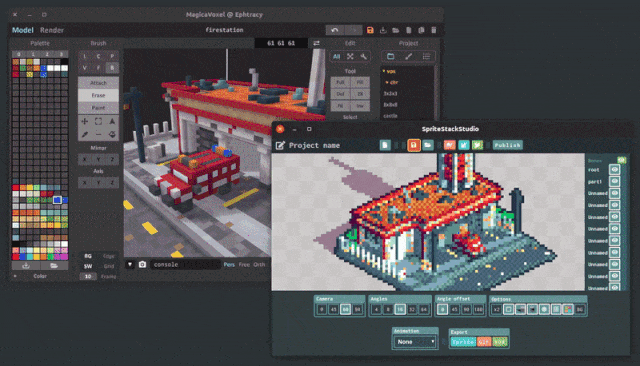Hide the root bone with eye icon
The width and height of the screenshot is (640, 366).
614,169
